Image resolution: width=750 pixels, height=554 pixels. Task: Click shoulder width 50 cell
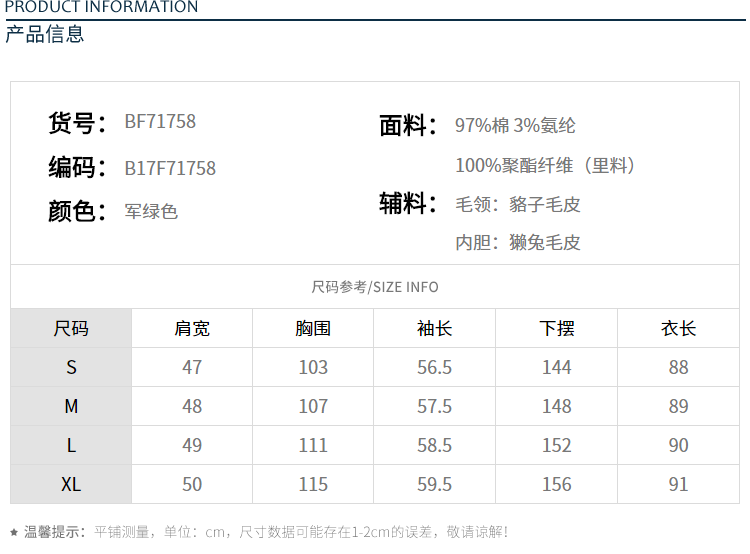pos(192,484)
